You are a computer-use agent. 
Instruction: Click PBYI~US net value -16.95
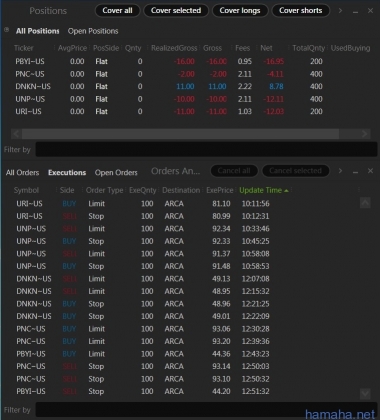pos(274,61)
